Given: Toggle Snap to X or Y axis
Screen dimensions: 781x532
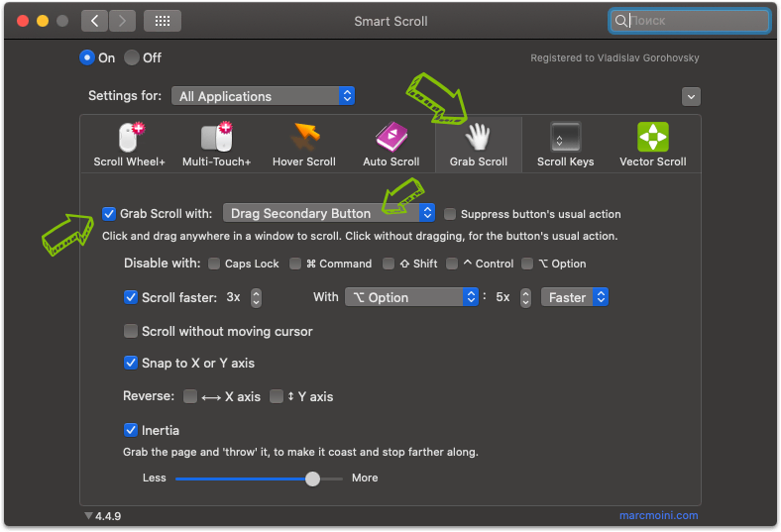Looking at the screenshot, I should [131, 363].
